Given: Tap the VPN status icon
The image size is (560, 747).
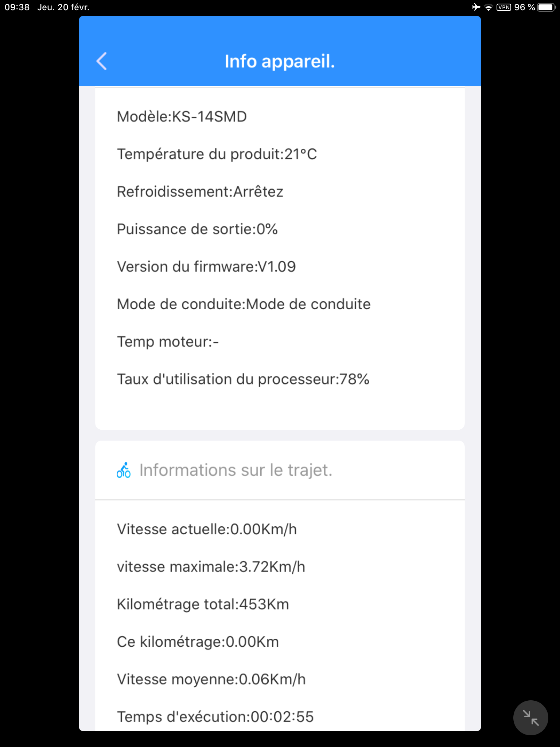Looking at the screenshot, I should pos(503,7).
